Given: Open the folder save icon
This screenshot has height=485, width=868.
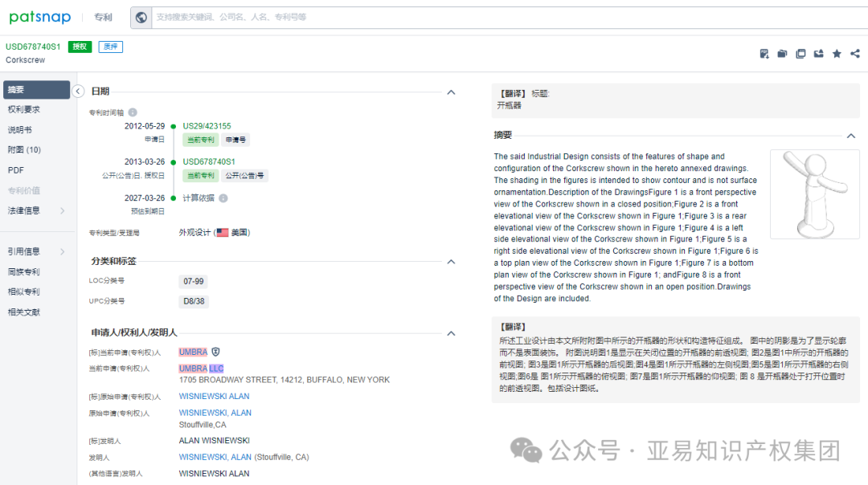Looking at the screenshot, I should click(x=782, y=54).
